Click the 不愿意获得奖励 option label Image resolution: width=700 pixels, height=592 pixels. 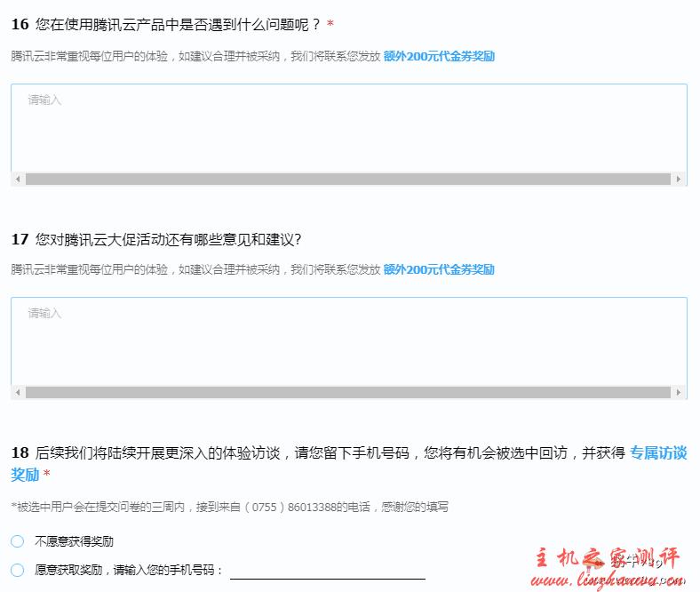74,541
